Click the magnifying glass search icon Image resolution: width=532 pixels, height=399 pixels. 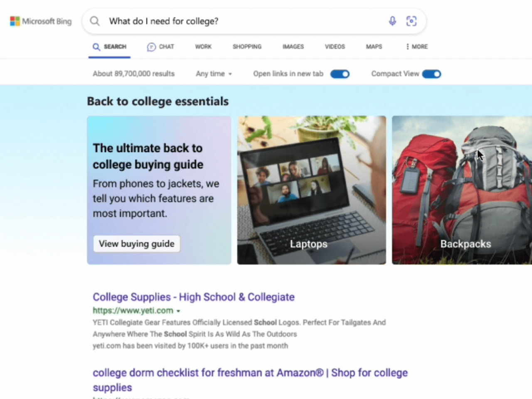(94, 21)
